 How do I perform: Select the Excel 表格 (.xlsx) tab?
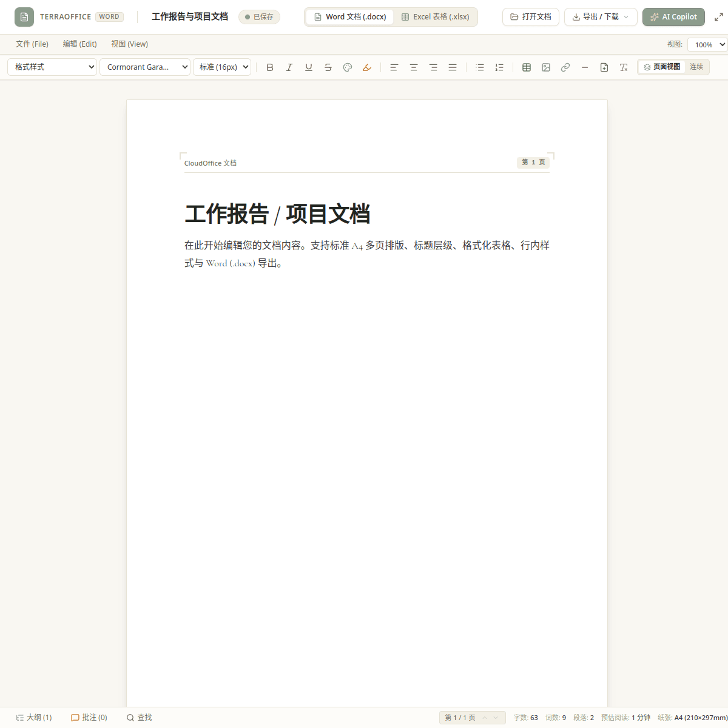(435, 17)
